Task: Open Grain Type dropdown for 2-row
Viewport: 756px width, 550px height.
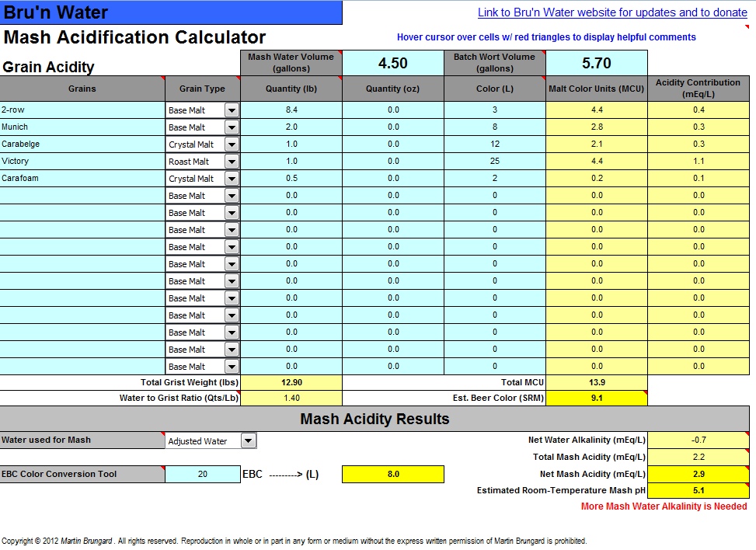Action: pos(232,110)
